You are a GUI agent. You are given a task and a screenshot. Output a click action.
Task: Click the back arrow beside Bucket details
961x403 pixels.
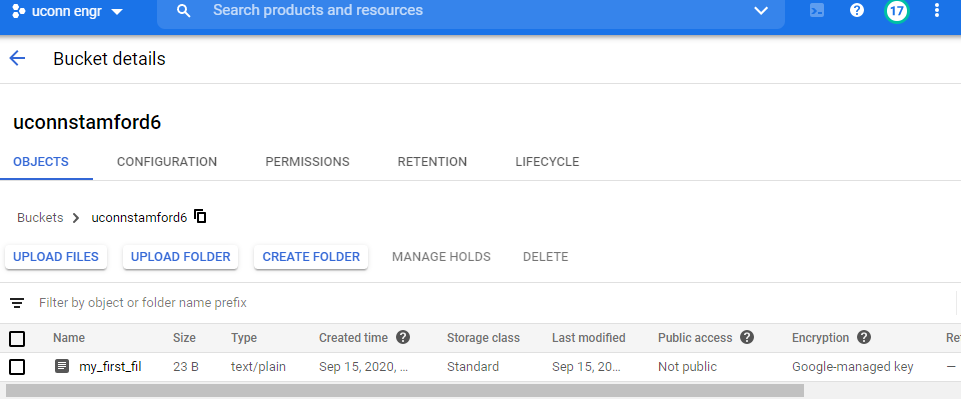(17, 59)
